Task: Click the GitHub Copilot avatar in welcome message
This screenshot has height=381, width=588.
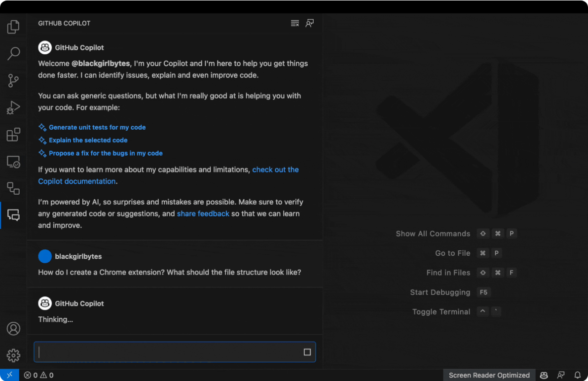Action: tap(44, 48)
